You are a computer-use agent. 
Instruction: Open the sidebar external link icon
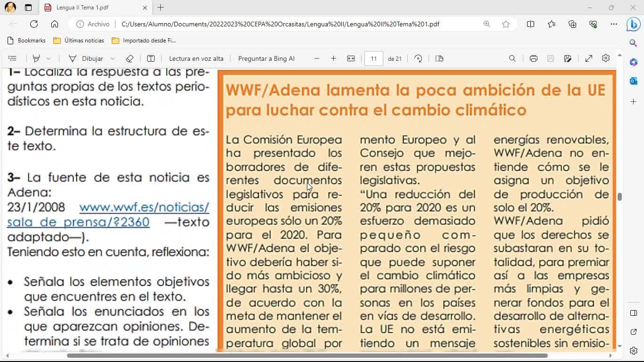633,332
